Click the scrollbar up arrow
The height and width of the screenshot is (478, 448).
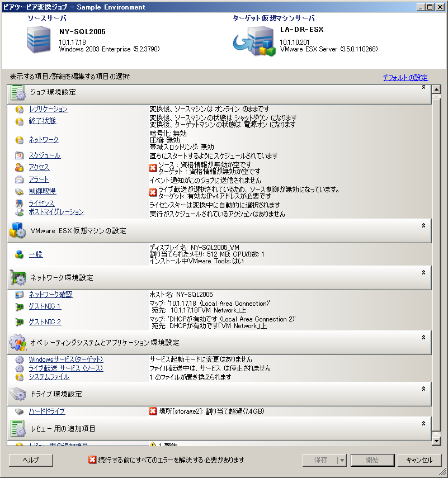[x=436, y=89]
